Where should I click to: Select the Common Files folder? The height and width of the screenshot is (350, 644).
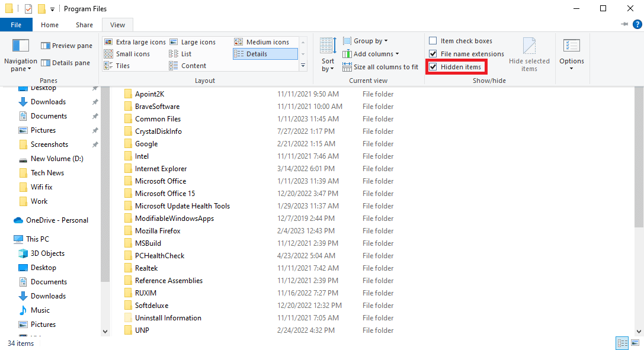coord(158,119)
